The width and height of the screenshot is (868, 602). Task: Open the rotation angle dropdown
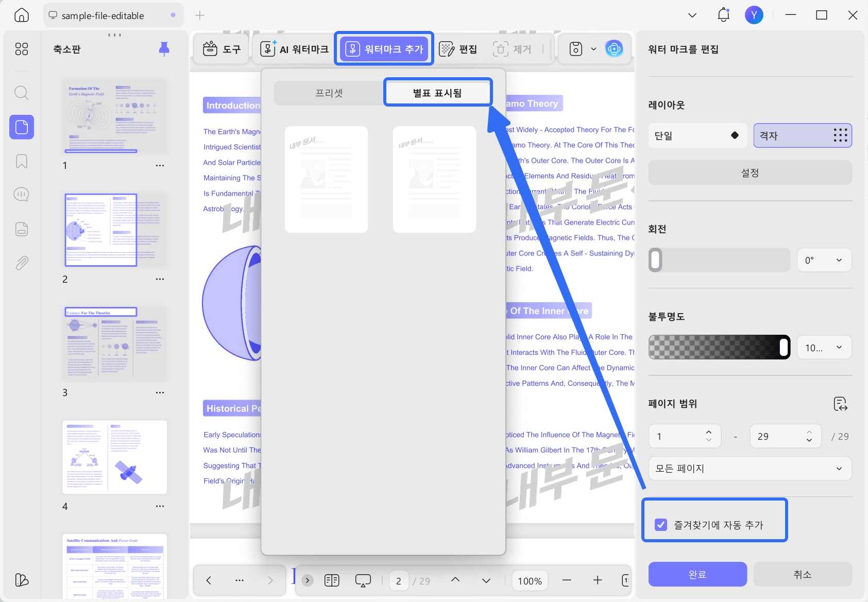(x=824, y=260)
